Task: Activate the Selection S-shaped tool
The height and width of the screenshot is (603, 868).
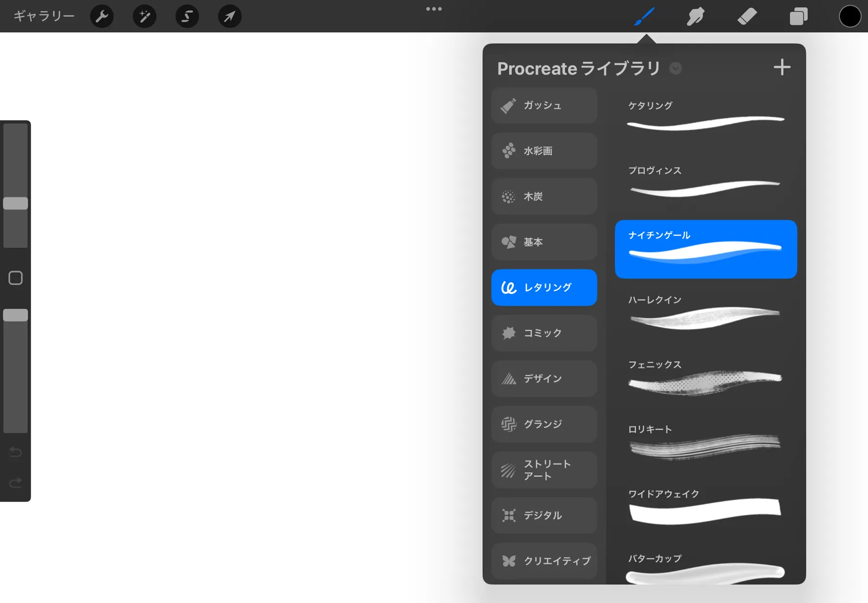Action: pyautogui.click(x=187, y=16)
